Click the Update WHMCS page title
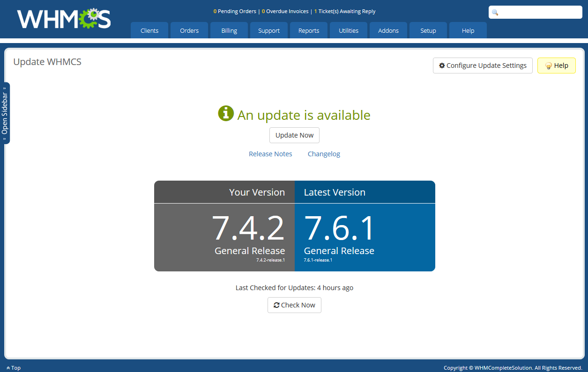Image resolution: width=588 pixels, height=372 pixels. 47,62
